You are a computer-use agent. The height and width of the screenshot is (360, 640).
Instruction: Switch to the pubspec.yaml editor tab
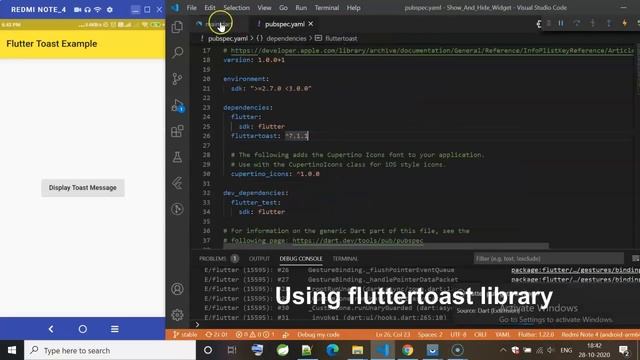(x=285, y=24)
